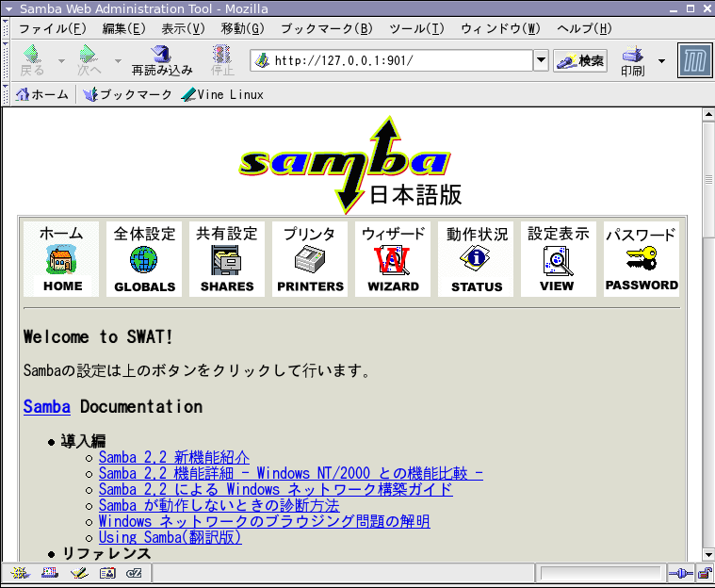Screen dimensions: 715x588
Task: Click the vertical scrollbar down arrow
Action: pos(708,555)
